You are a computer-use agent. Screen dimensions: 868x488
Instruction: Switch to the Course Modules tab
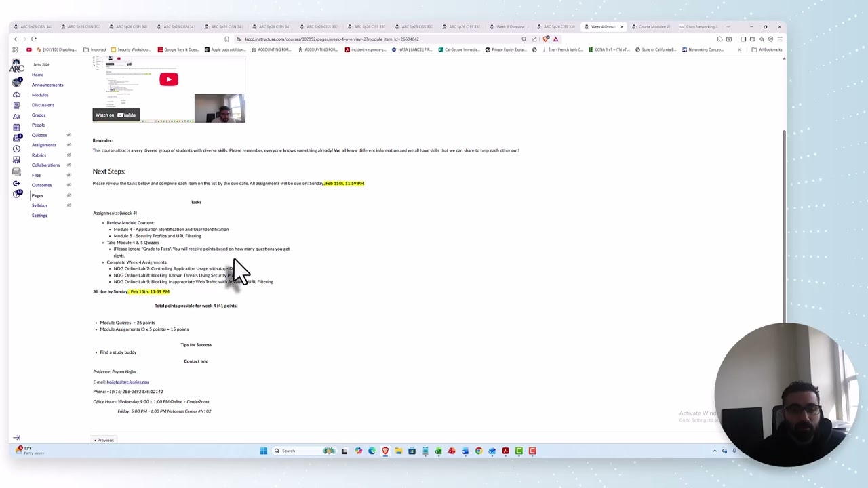650,27
